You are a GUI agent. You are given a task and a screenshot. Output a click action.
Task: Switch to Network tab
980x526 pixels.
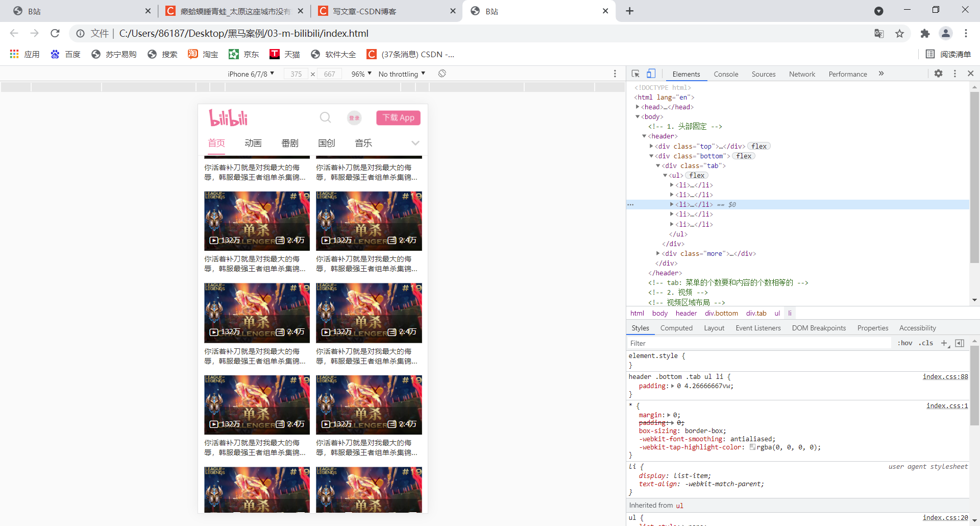(802, 74)
